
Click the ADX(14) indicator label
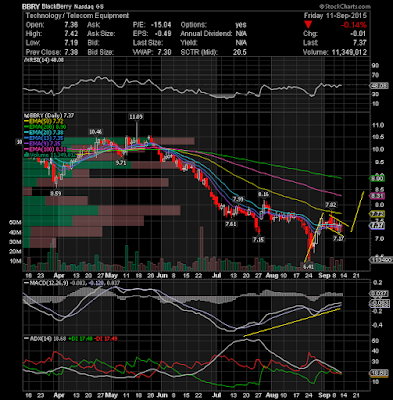(39, 339)
